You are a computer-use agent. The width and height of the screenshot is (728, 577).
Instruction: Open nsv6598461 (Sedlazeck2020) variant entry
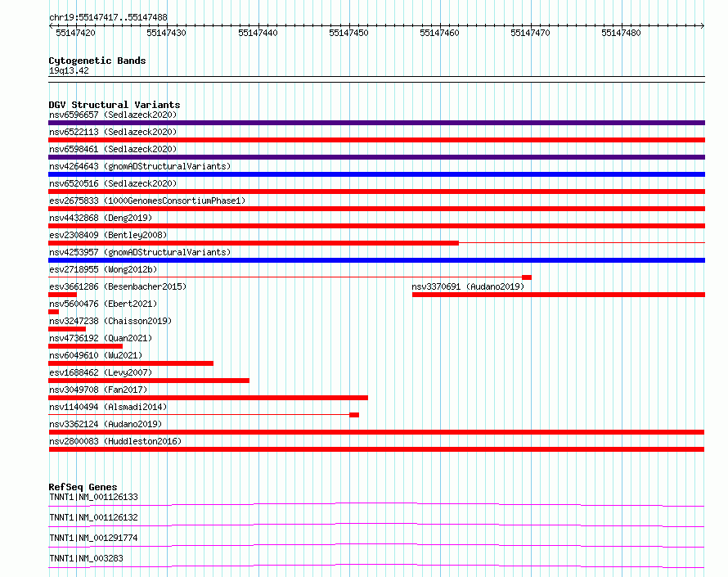(x=113, y=149)
